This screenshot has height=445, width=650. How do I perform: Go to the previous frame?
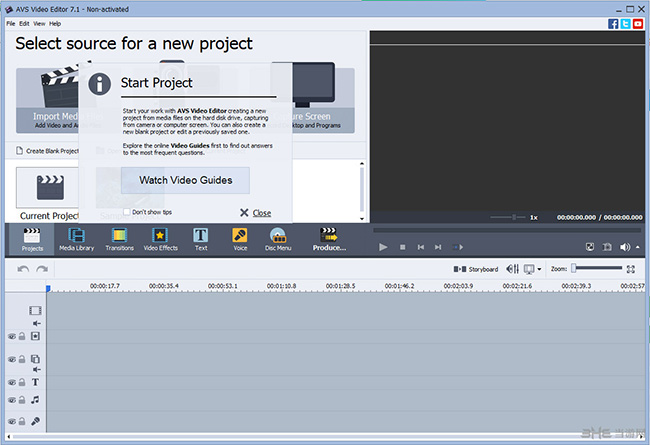[x=420, y=247]
